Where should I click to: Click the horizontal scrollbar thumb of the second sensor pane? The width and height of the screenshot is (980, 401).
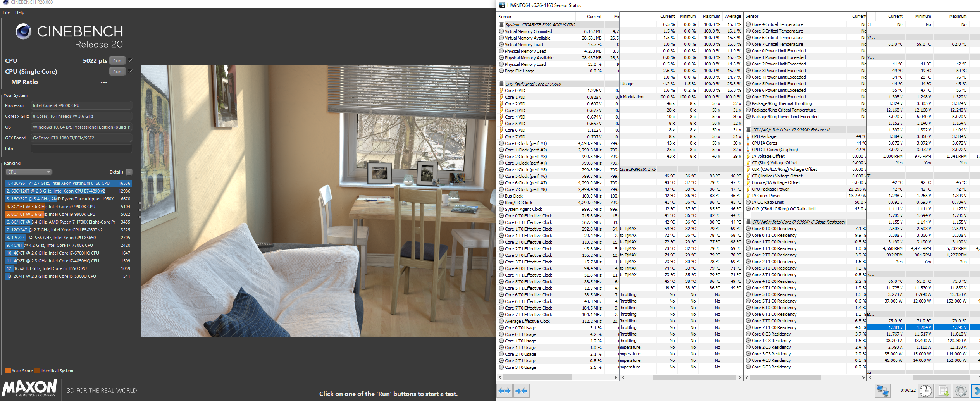pos(694,377)
